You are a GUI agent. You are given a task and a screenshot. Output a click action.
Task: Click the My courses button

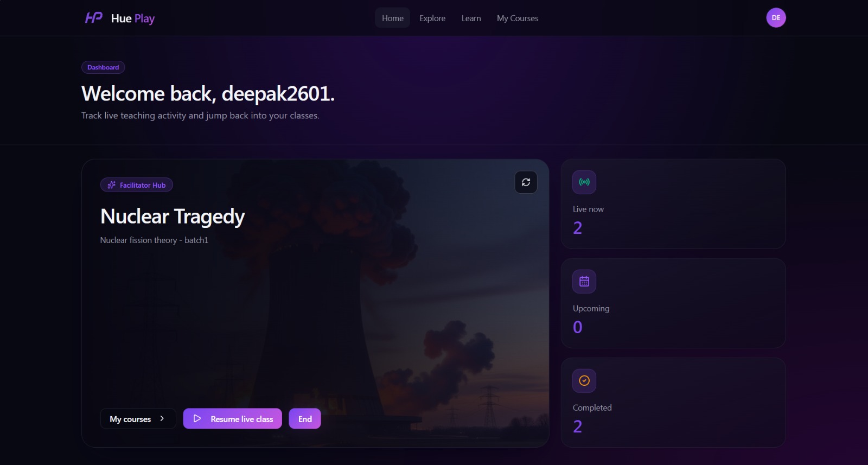pyautogui.click(x=138, y=418)
